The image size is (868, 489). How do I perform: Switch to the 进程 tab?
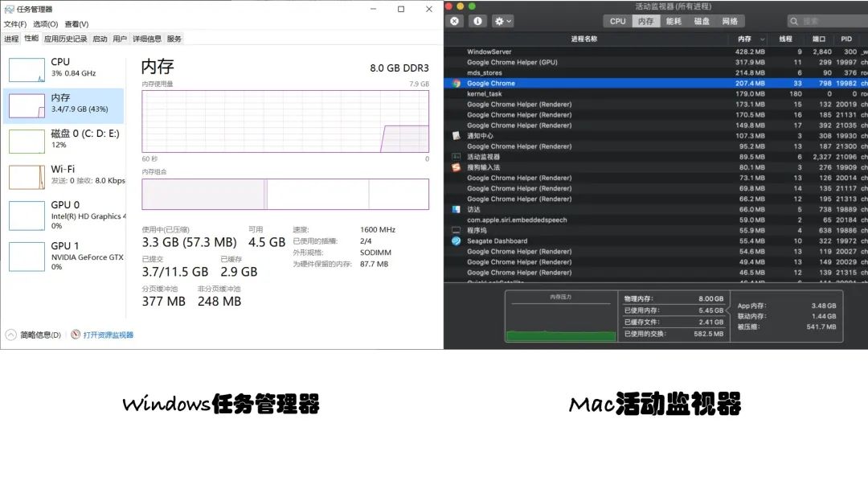11,39
